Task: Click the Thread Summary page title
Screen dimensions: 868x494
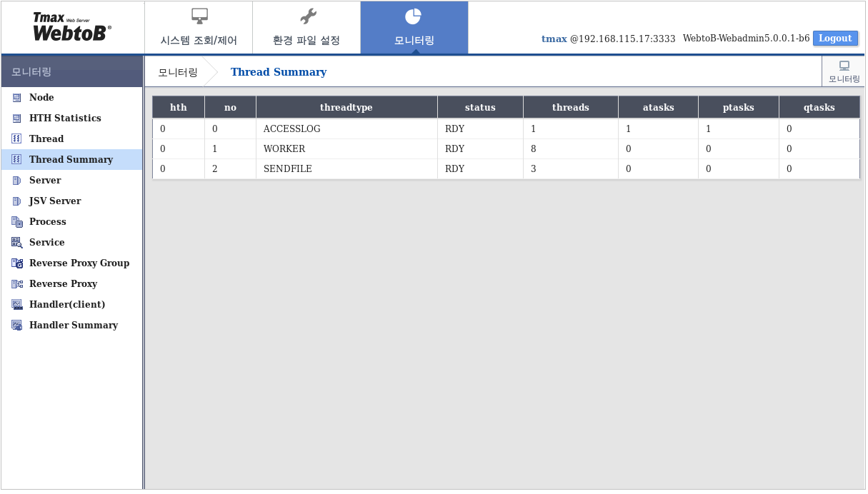Action: tap(279, 72)
